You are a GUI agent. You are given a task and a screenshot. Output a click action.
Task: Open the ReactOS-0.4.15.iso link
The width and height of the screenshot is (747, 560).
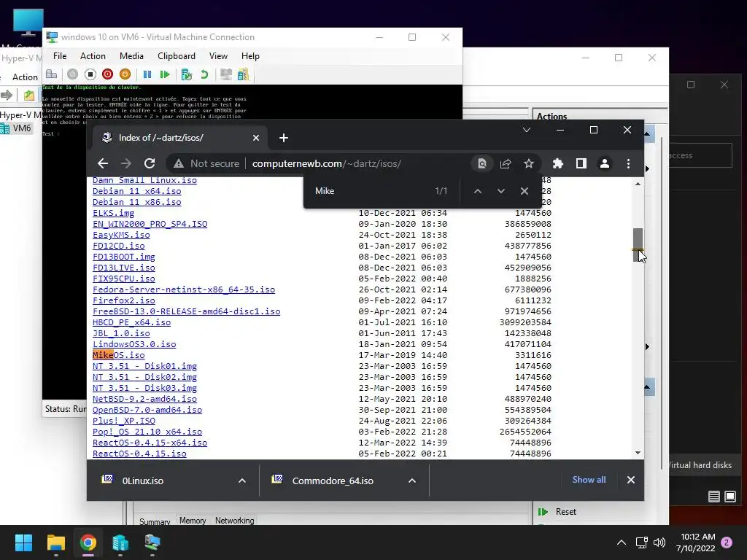click(139, 454)
